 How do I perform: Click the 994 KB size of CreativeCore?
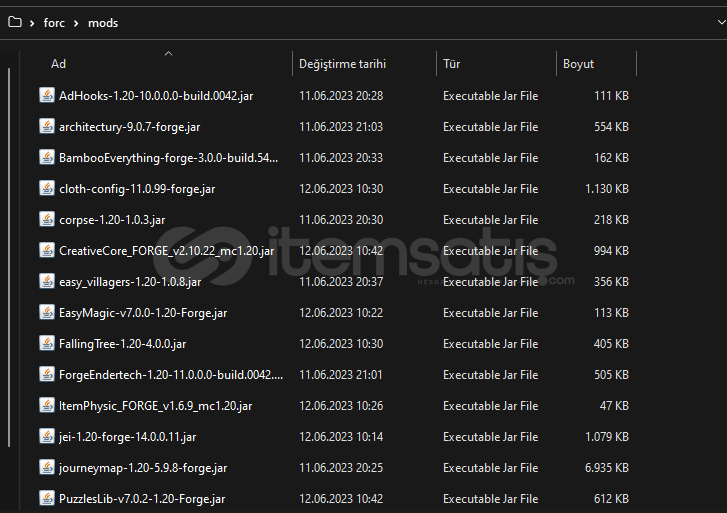point(611,251)
